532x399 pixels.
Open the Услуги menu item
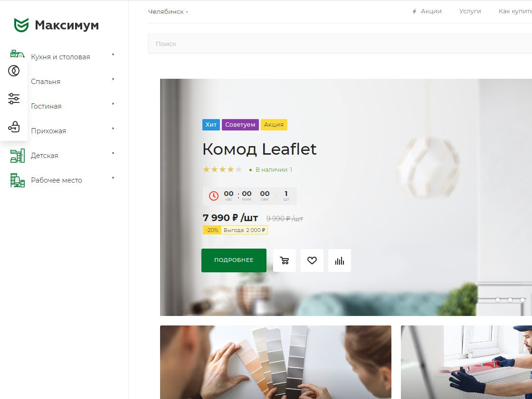click(x=470, y=11)
